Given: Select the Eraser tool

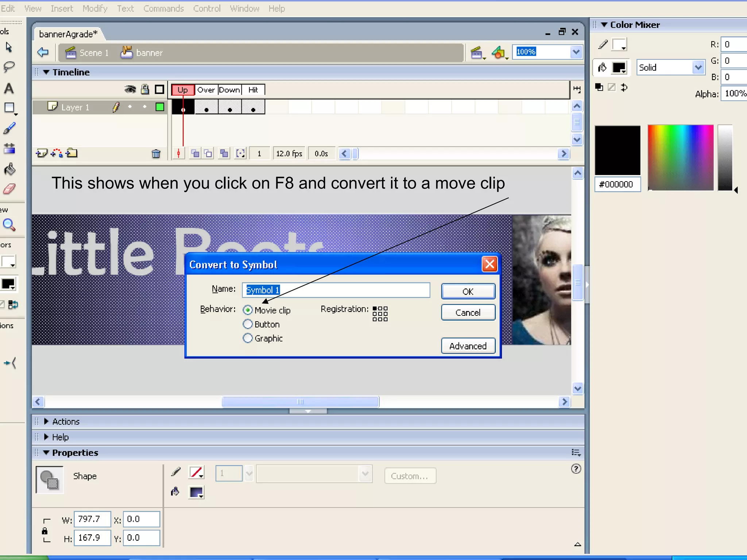Looking at the screenshot, I should (9, 189).
